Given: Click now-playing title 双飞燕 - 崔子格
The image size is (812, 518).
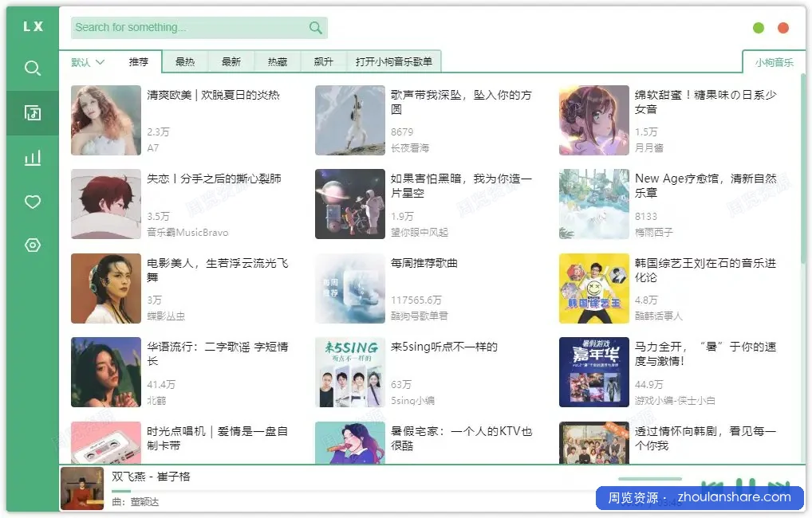Looking at the screenshot, I should coord(151,477).
